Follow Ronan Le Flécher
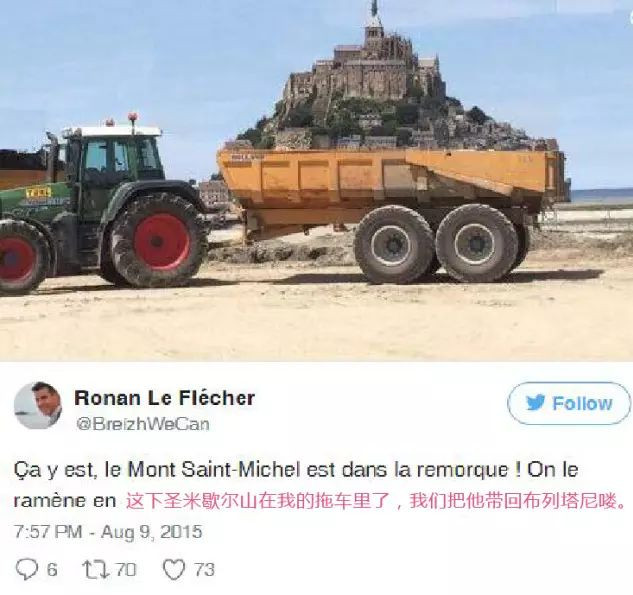The width and height of the screenshot is (633, 595). click(568, 403)
